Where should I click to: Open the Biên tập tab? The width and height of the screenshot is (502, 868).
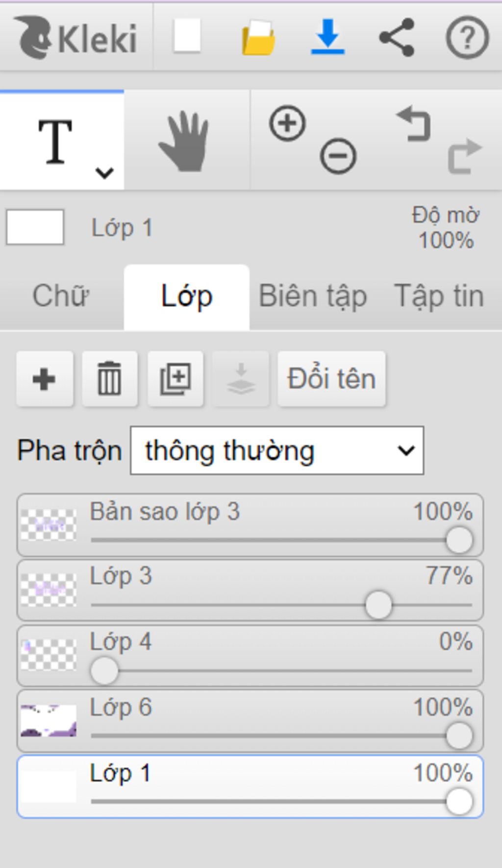[x=313, y=296]
